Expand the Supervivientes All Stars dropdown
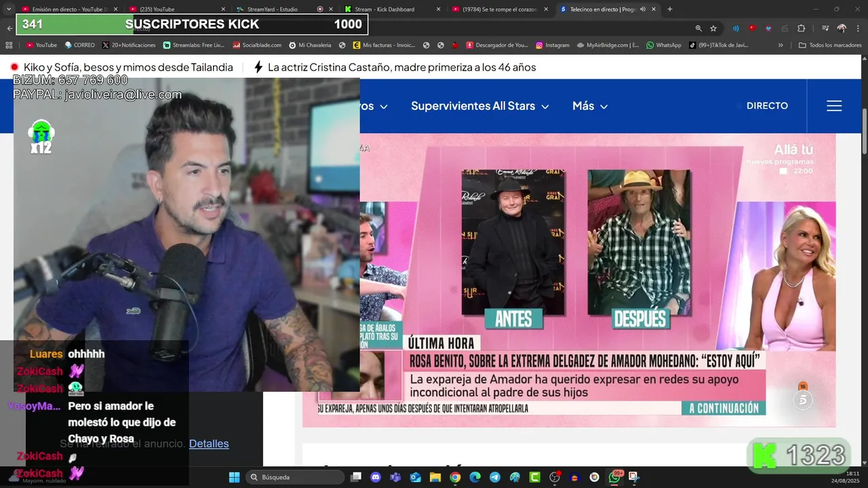This screenshot has width=868, height=488. pyautogui.click(x=480, y=106)
